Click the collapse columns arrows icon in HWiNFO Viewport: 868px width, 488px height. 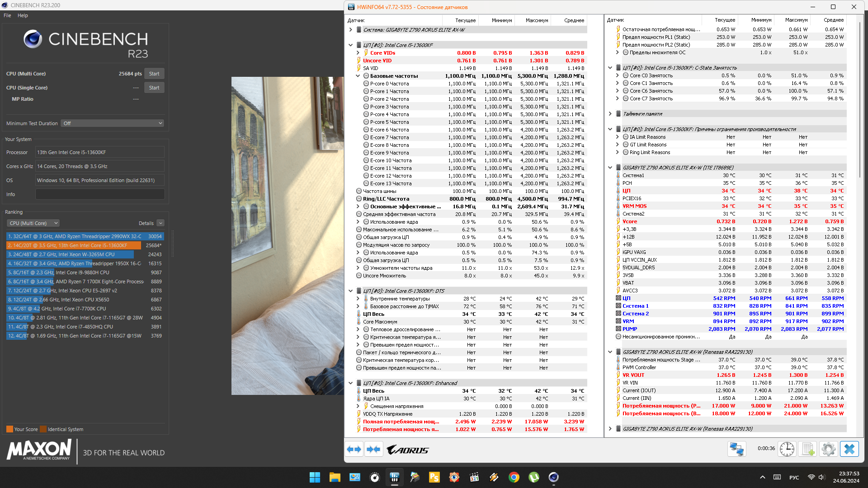(x=373, y=449)
